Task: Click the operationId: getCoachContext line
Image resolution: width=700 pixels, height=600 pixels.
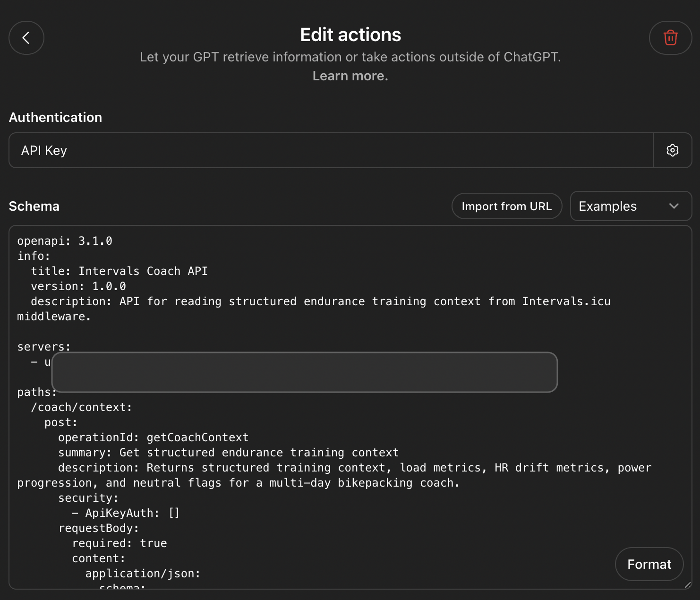Action: tap(153, 437)
